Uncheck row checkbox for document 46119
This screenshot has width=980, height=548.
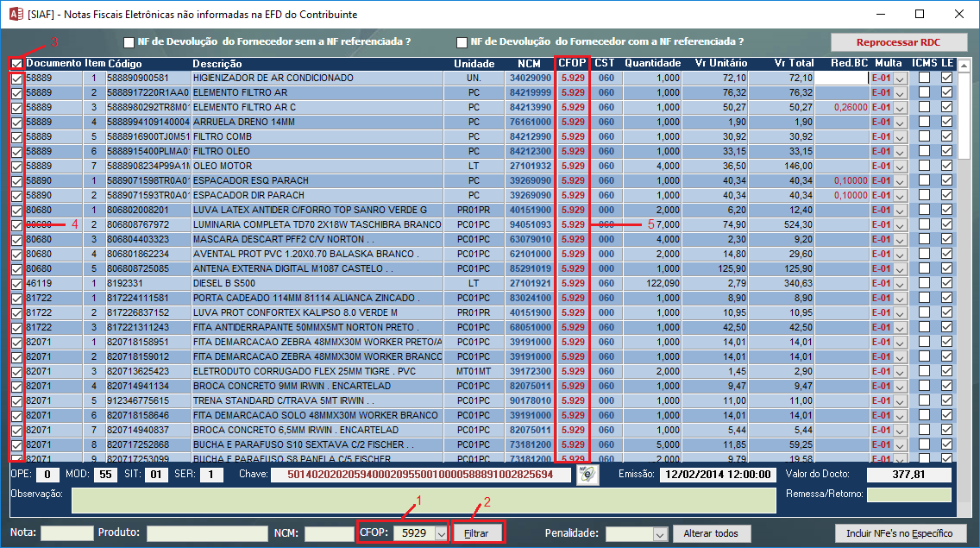click(17, 283)
